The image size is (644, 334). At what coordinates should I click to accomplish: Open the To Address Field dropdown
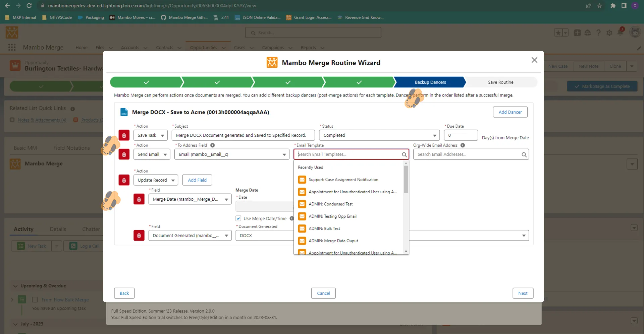pos(232,154)
